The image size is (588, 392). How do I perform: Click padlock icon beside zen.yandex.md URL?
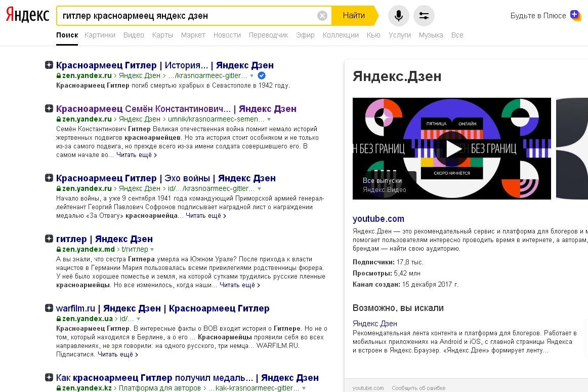tap(59, 249)
